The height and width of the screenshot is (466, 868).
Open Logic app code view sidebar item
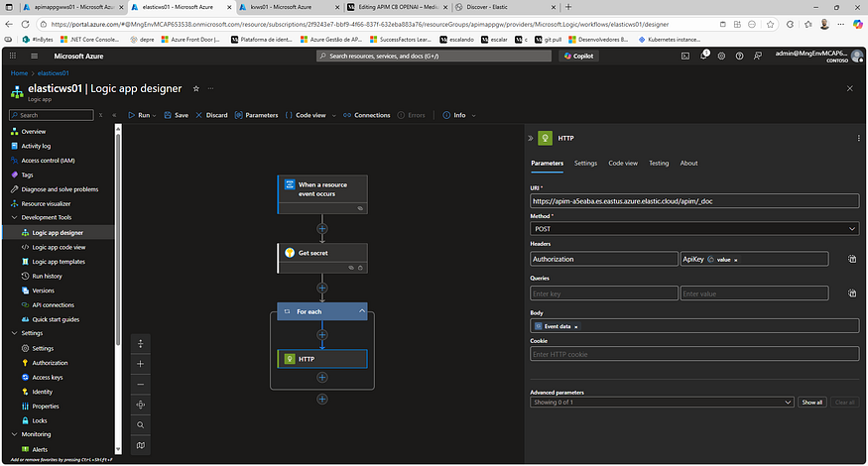[59, 248]
